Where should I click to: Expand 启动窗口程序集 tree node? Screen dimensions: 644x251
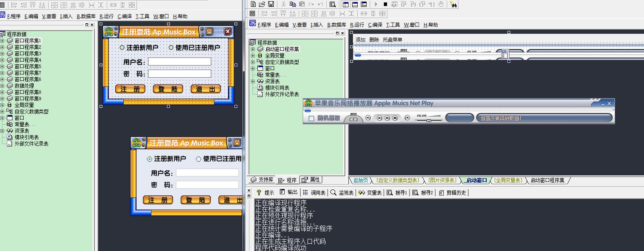coord(253,49)
